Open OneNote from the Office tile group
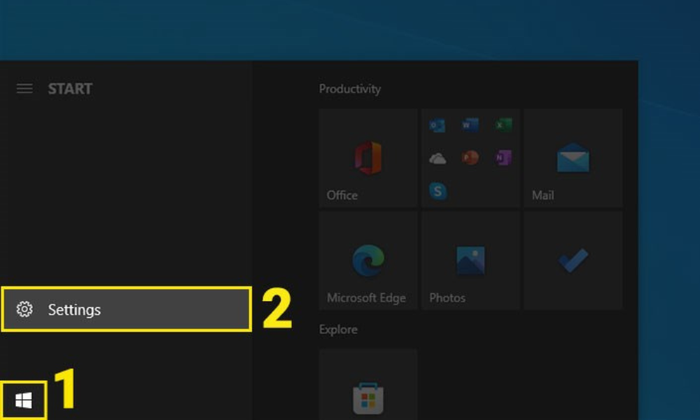700x420 pixels. (x=503, y=158)
